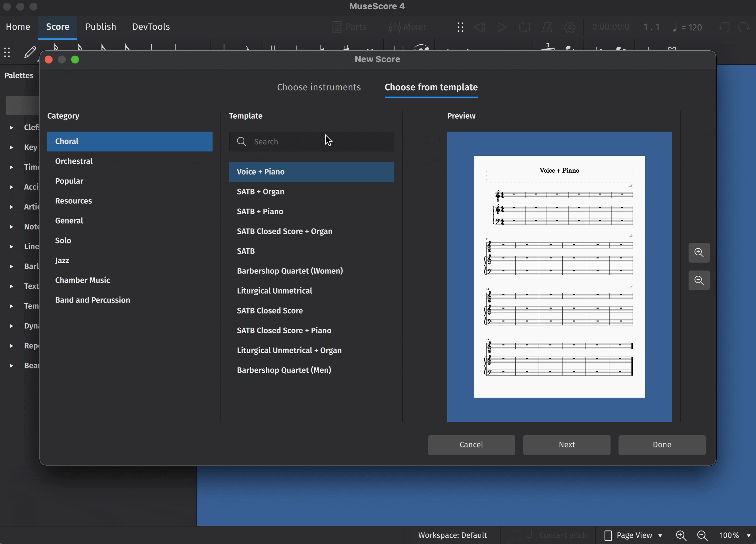Viewport: 756px width, 544px height.
Task: Click into the template Search field
Action: pyautogui.click(x=311, y=142)
